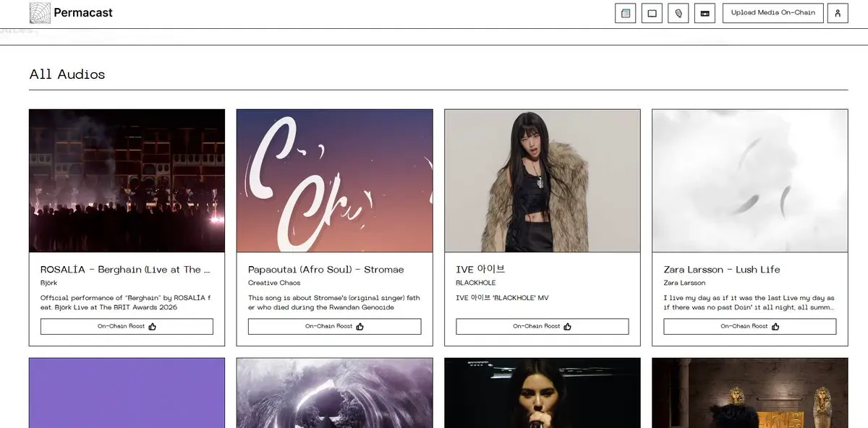Open the singer with microphone thumbnail
Viewport: 868px width, 428px height.
(x=542, y=393)
